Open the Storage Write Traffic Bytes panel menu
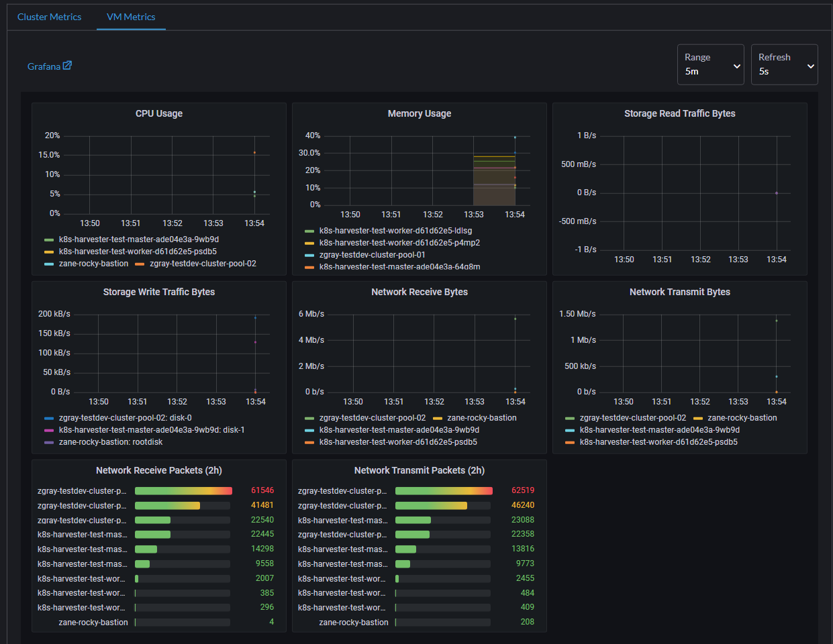The height and width of the screenshot is (644, 833). pyautogui.click(x=159, y=292)
